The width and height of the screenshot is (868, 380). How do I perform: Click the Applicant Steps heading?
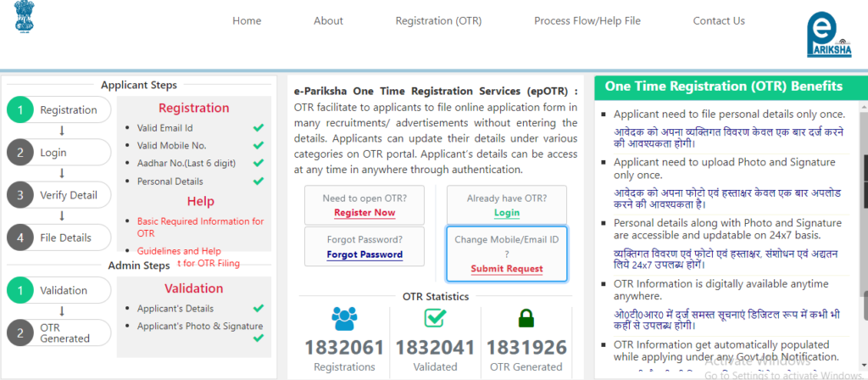(x=139, y=86)
